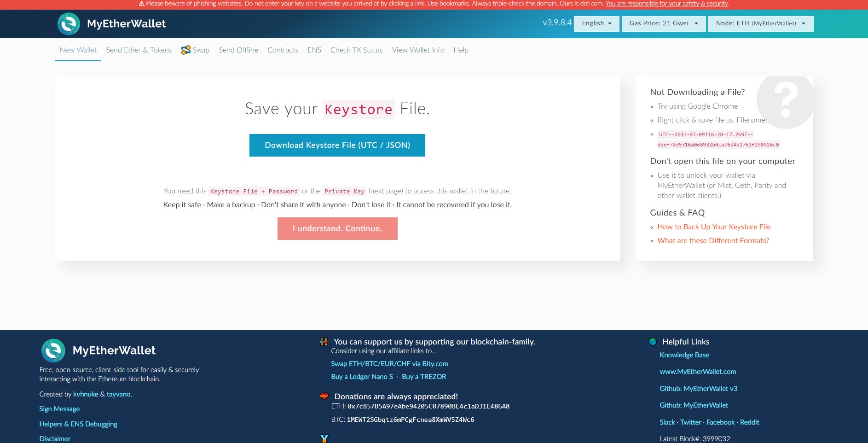The height and width of the screenshot is (443, 868).
Task: Open the Knowledge Base link
Action: (x=684, y=355)
